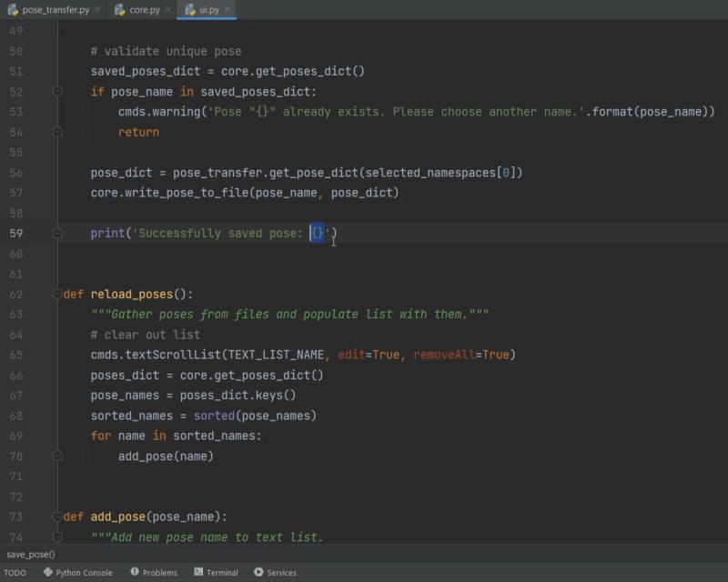Collapse the if pose_name code block

coord(57,91)
